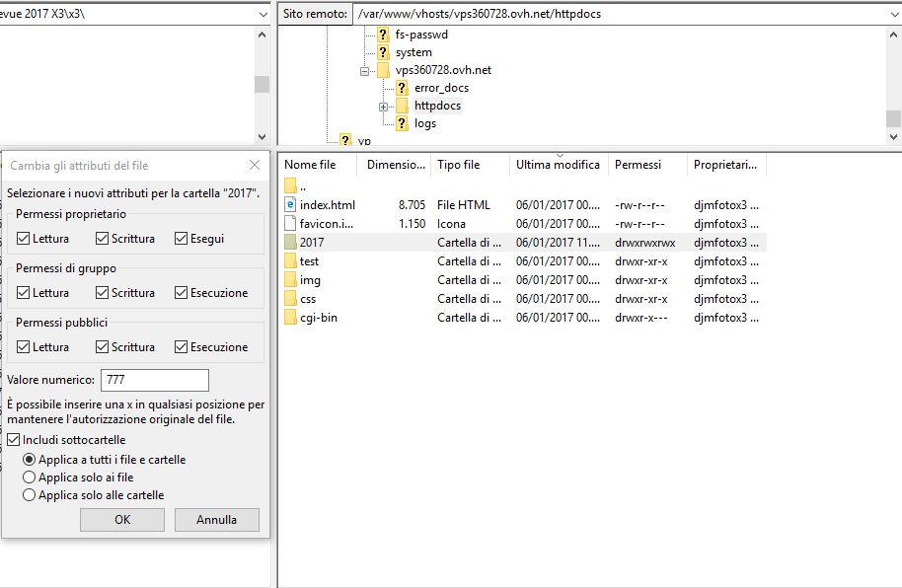Click the 8.705 size value
This screenshot has height=588, width=902.
tap(412, 205)
